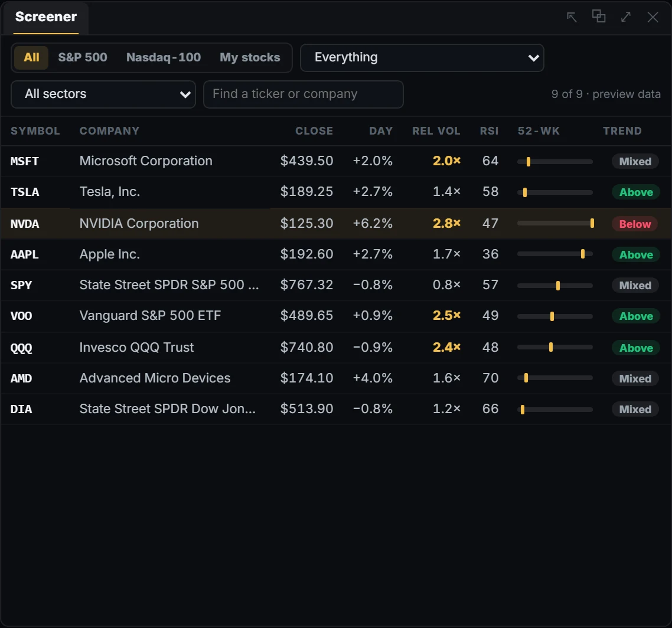Click the SPY 52-week range bar
This screenshot has width=672, height=628.
click(555, 286)
